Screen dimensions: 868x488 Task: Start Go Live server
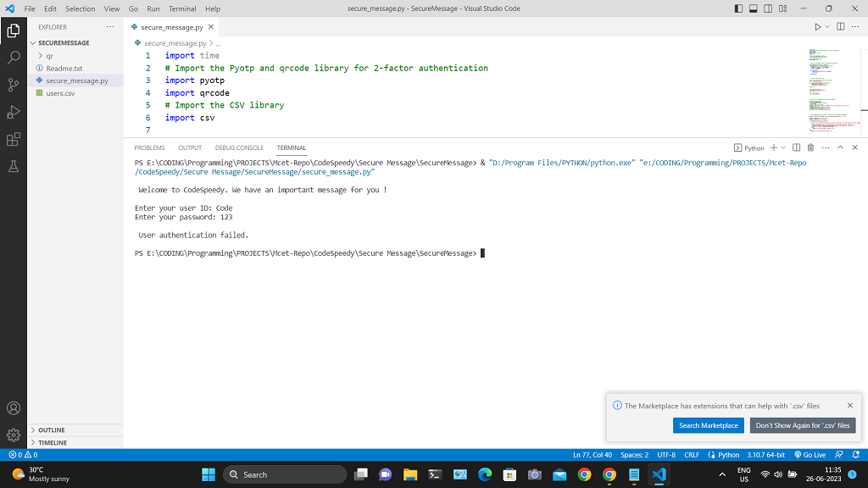810,455
